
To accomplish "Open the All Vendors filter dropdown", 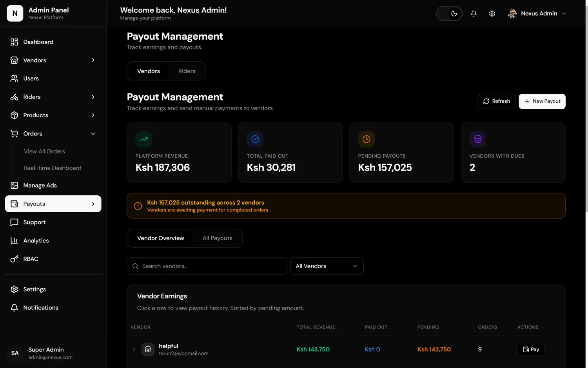I will pos(327,266).
